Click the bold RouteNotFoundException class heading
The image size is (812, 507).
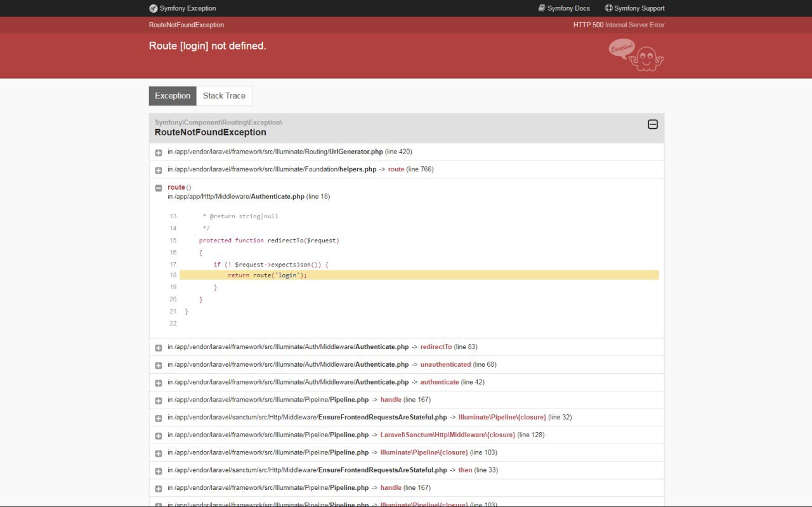[x=211, y=132]
